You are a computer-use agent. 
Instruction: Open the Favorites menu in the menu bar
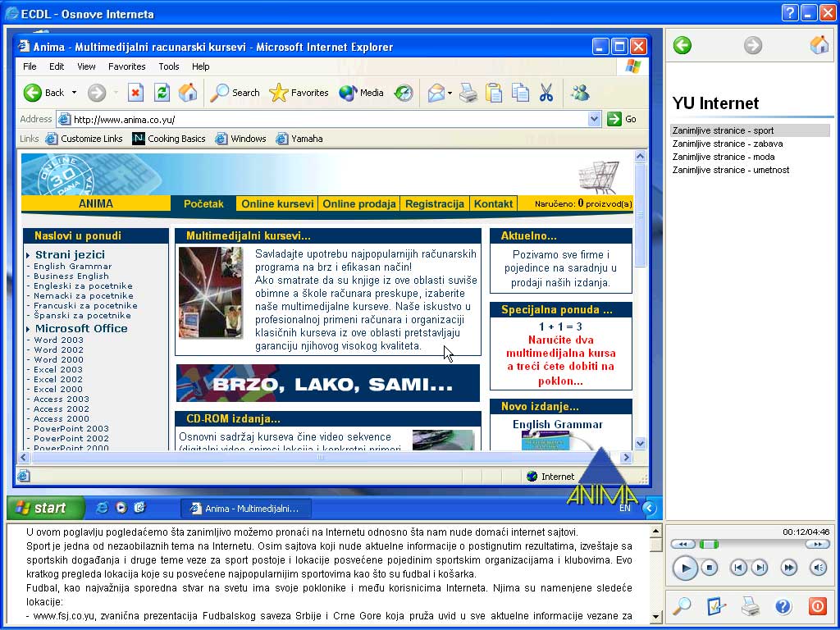(127, 66)
